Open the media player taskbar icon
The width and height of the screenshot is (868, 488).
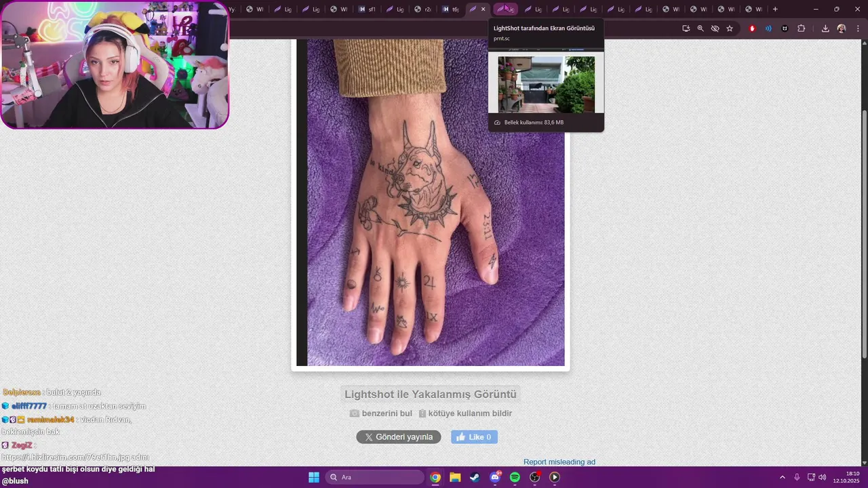pos(555,477)
